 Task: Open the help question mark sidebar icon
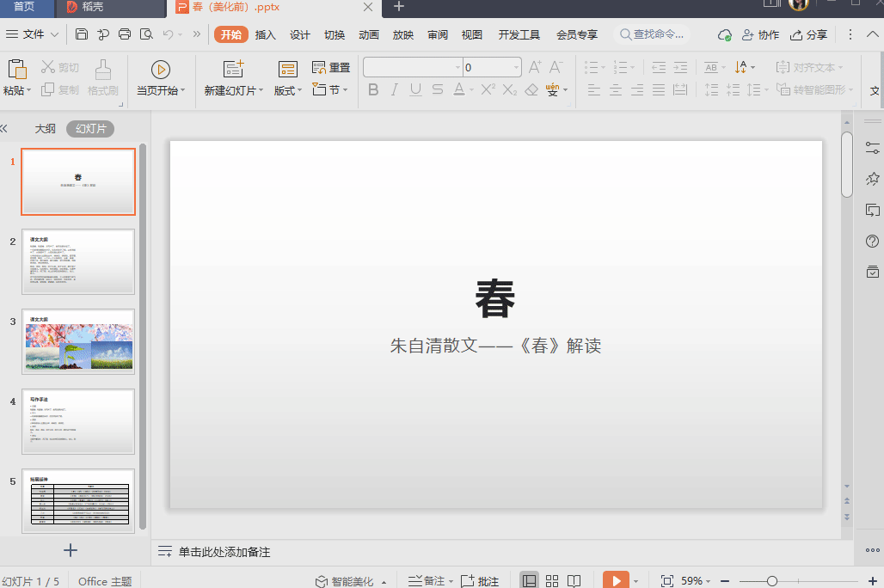(872, 242)
